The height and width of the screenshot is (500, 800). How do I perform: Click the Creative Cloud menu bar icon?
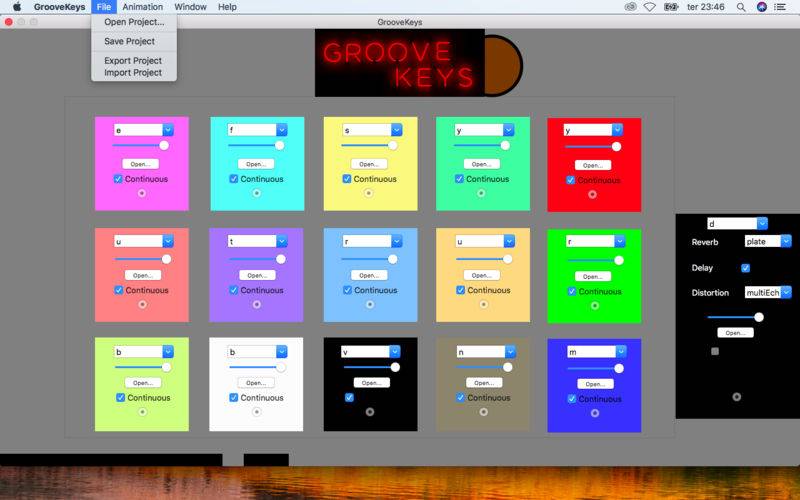point(631,7)
